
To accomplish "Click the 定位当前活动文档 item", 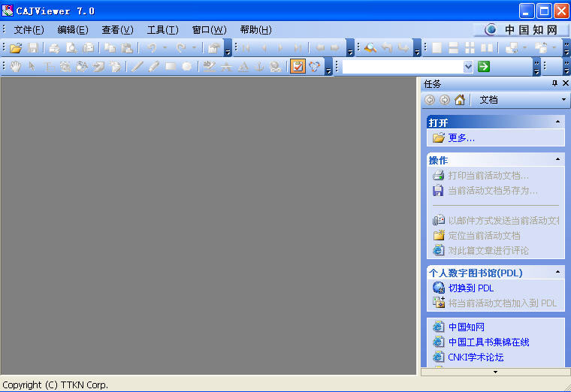I will [x=484, y=236].
